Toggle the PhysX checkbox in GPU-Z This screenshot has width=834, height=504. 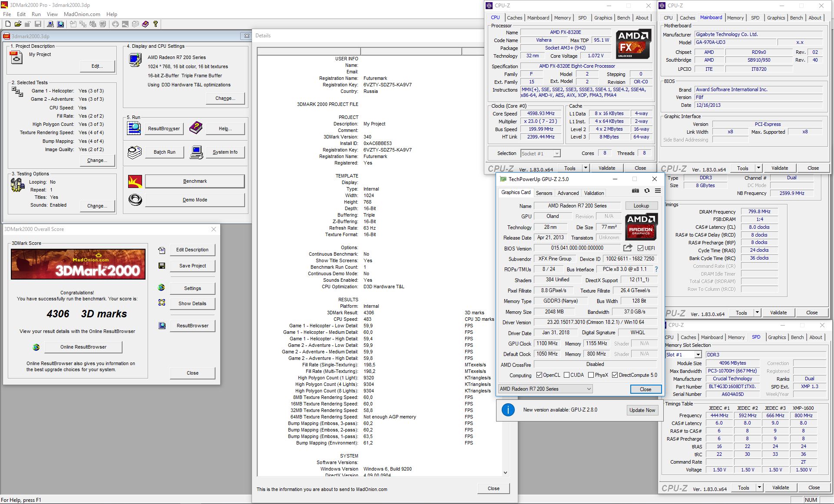(591, 375)
